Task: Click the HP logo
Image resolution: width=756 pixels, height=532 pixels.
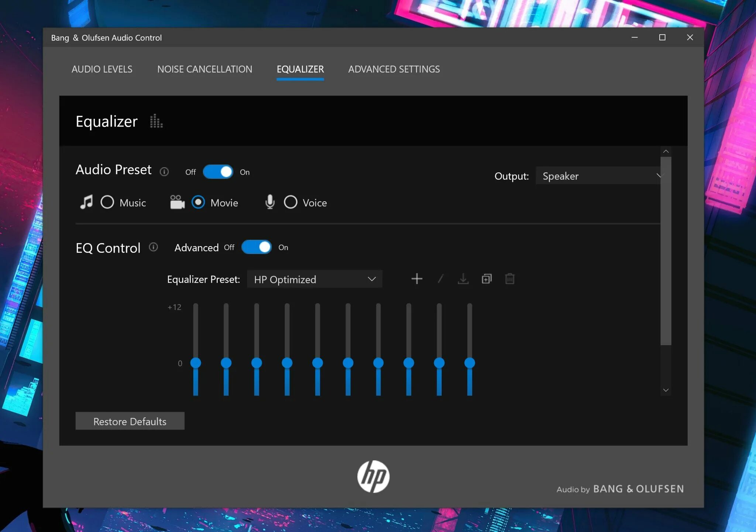Action: coord(373,476)
